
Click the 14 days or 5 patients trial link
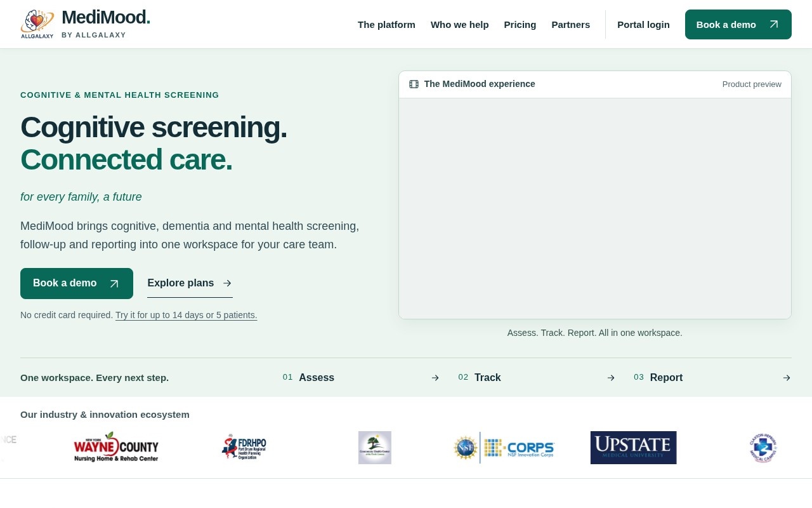pos(187,315)
